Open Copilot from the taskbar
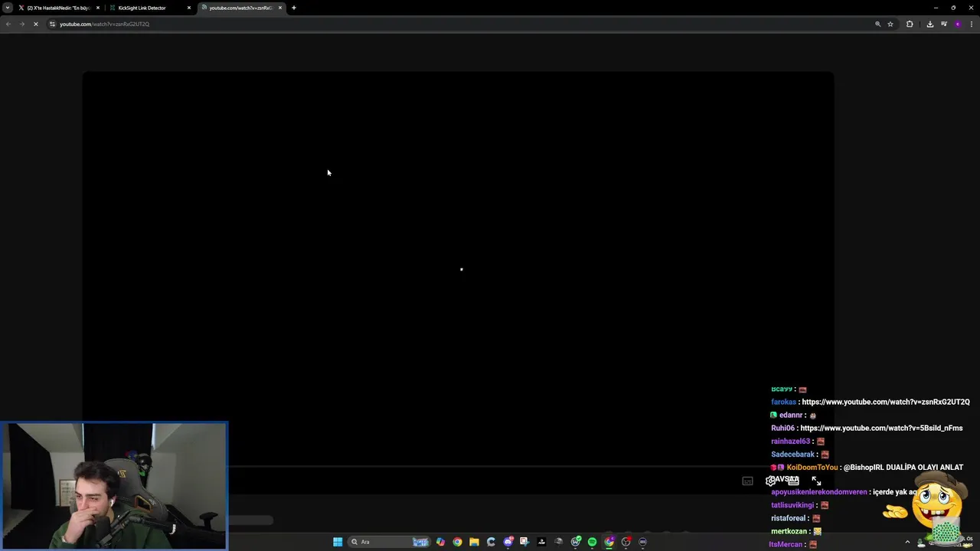 pos(440,542)
